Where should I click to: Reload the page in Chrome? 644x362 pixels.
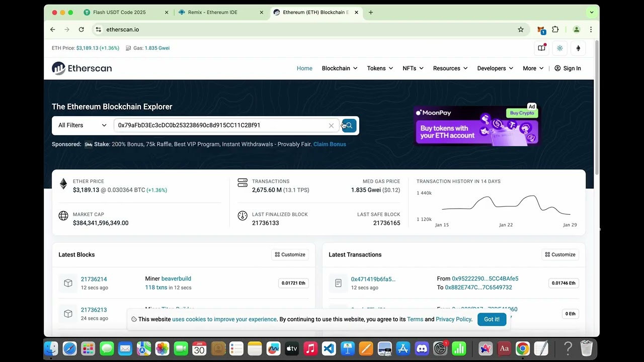point(81,30)
